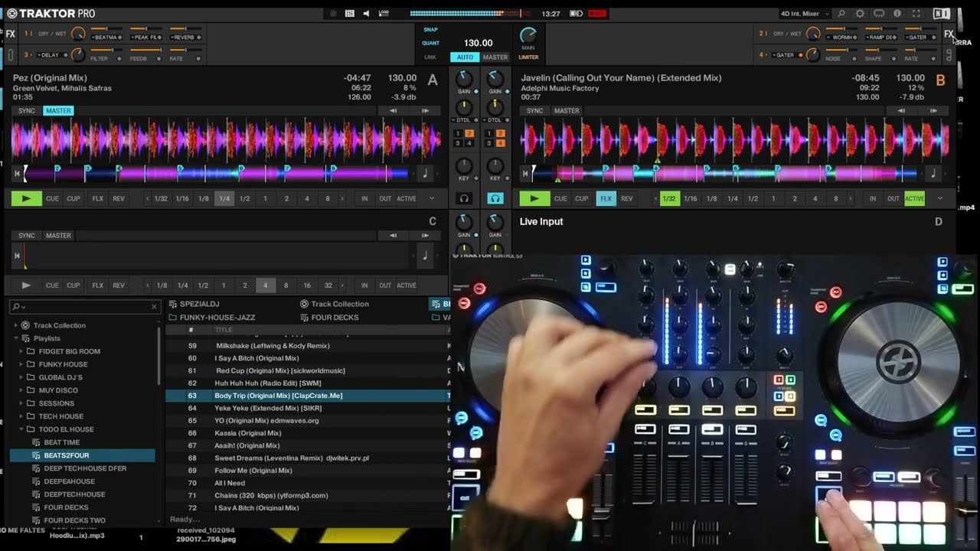Jump to track start on Deck A
This screenshot has width=980, height=551.
(x=17, y=174)
